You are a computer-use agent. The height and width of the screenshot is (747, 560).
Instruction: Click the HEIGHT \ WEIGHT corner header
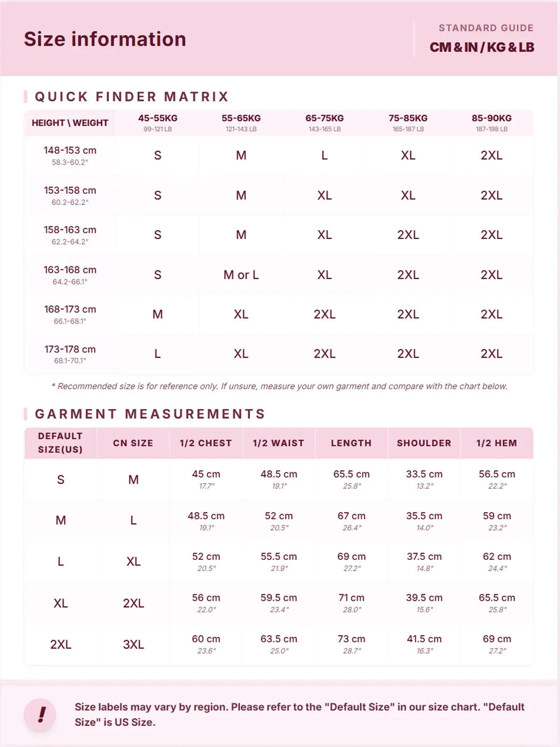pos(70,123)
